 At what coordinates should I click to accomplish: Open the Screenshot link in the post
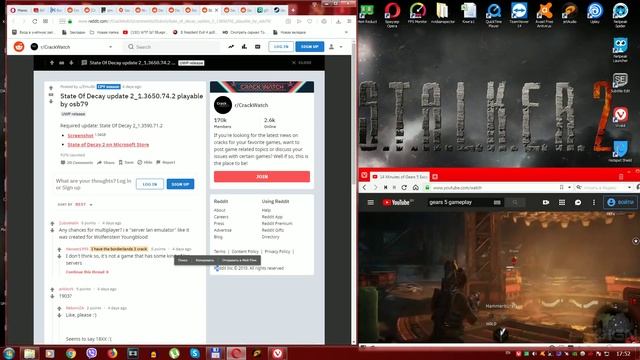(x=80, y=136)
